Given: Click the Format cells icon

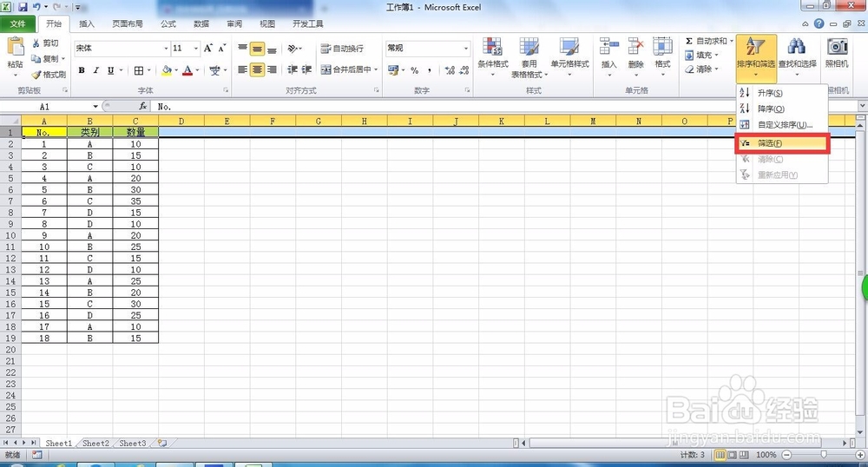Looking at the screenshot, I should click(x=662, y=47).
